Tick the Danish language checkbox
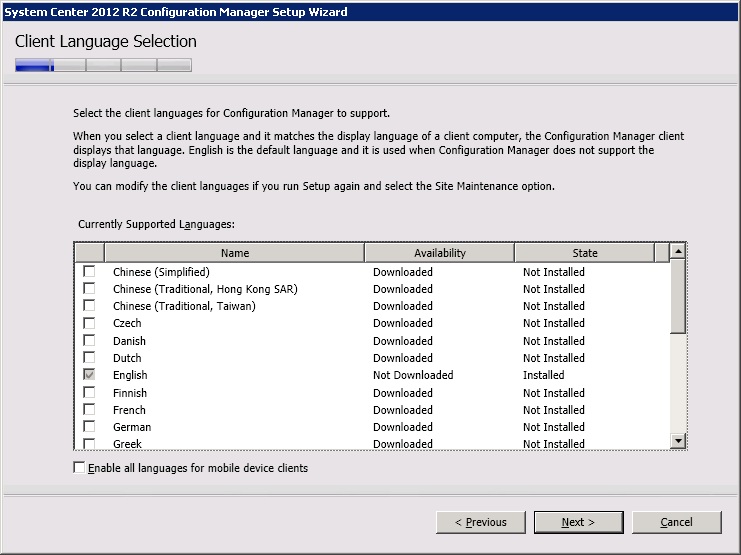The width and height of the screenshot is (741, 555). coord(90,341)
